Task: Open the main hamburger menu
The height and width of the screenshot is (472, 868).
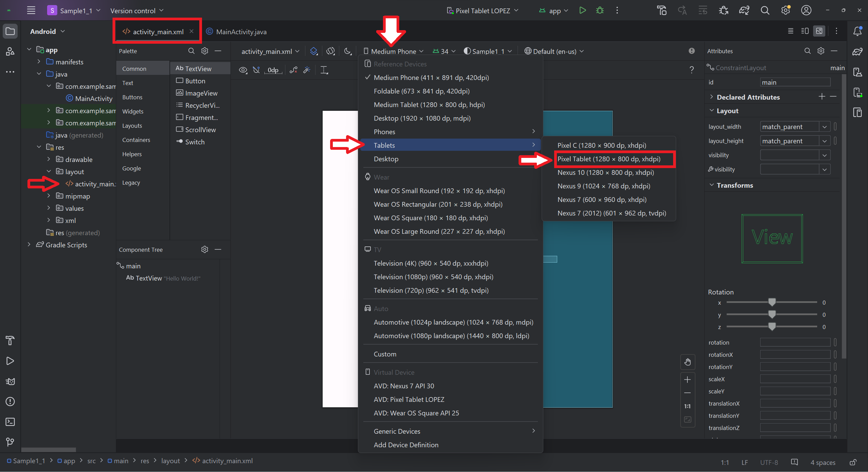Action: 31,11
